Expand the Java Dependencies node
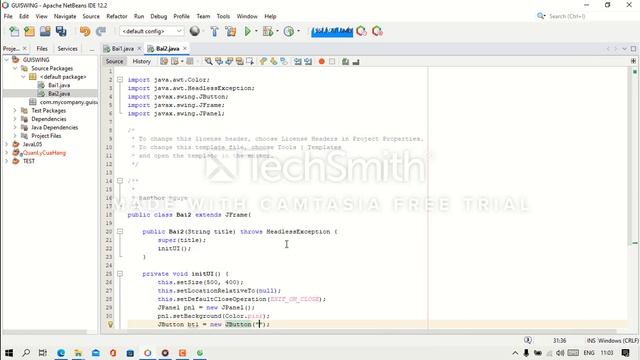 click(15, 127)
